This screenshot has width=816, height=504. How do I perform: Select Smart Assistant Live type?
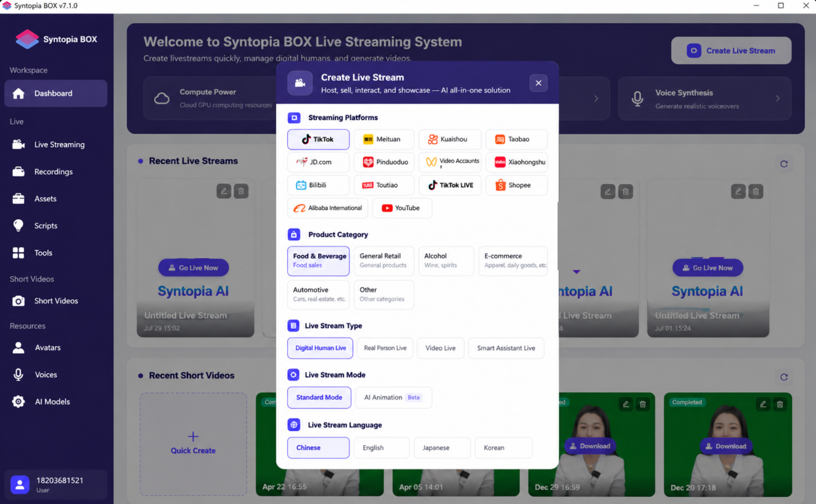[506, 348]
